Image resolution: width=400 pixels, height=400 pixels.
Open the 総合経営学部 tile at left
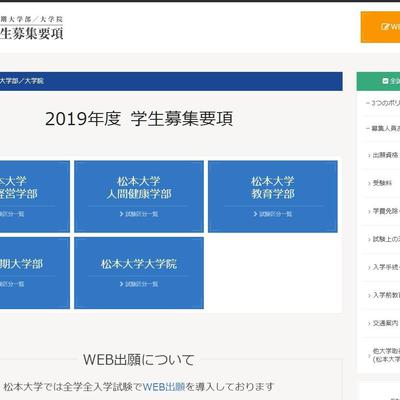(x=35, y=196)
